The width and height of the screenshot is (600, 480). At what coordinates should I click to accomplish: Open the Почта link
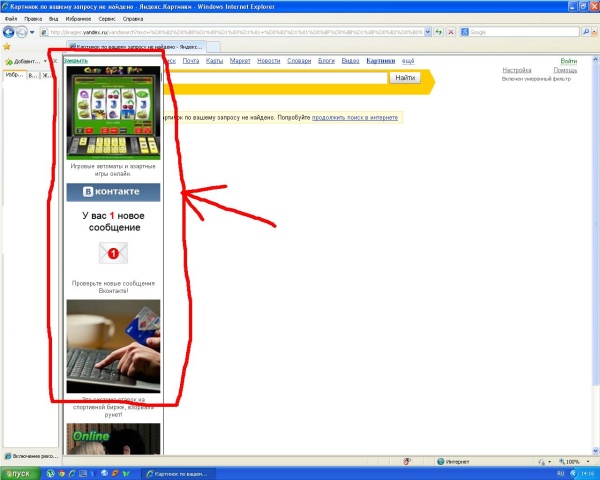(191, 61)
